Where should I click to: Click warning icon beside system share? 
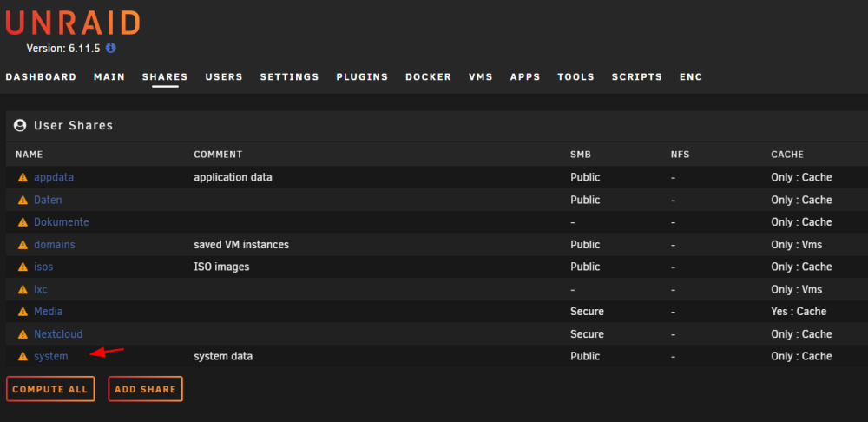tap(23, 357)
